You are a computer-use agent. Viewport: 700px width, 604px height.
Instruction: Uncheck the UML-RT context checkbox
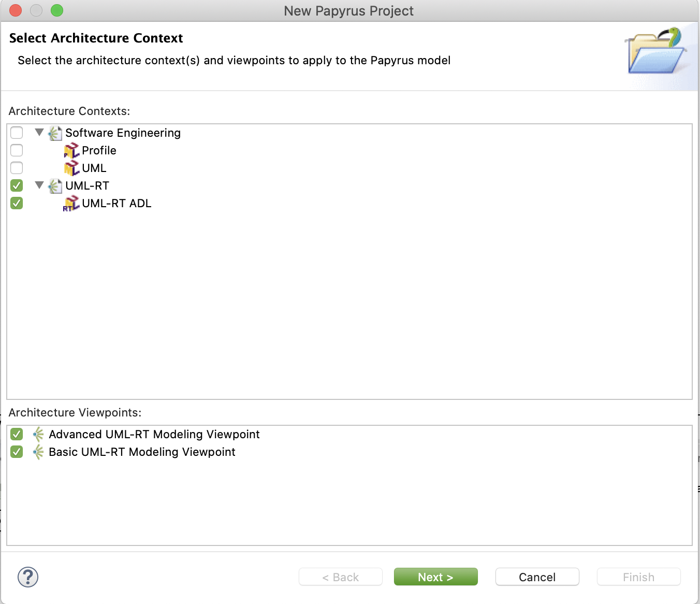pyautogui.click(x=17, y=185)
